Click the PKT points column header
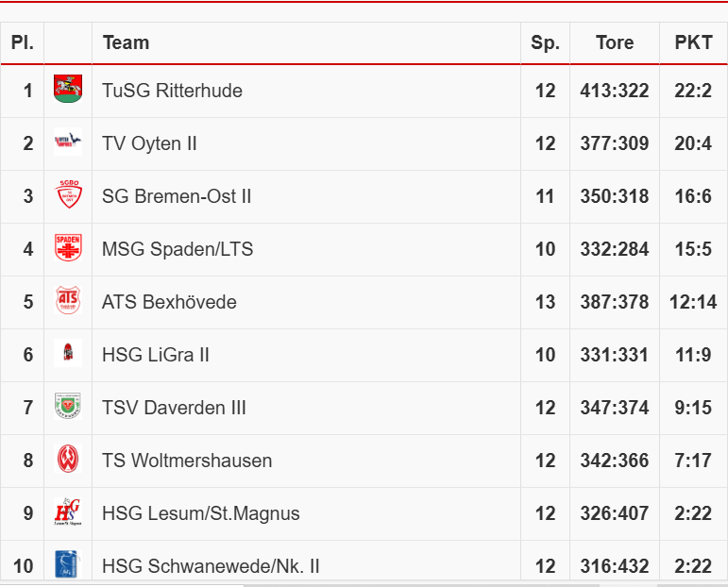This screenshot has height=587, width=728. [x=693, y=42]
